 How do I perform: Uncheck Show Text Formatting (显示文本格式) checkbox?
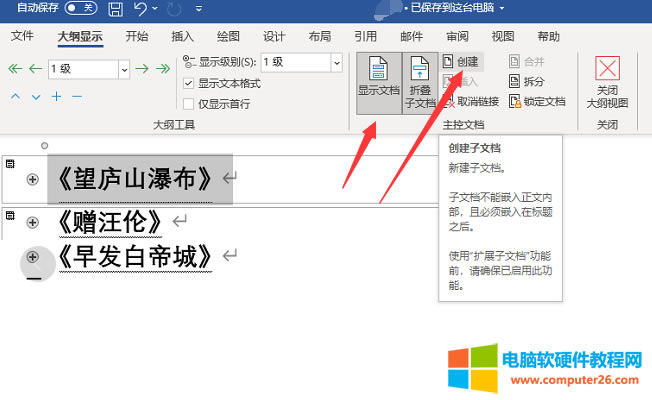[x=189, y=84]
